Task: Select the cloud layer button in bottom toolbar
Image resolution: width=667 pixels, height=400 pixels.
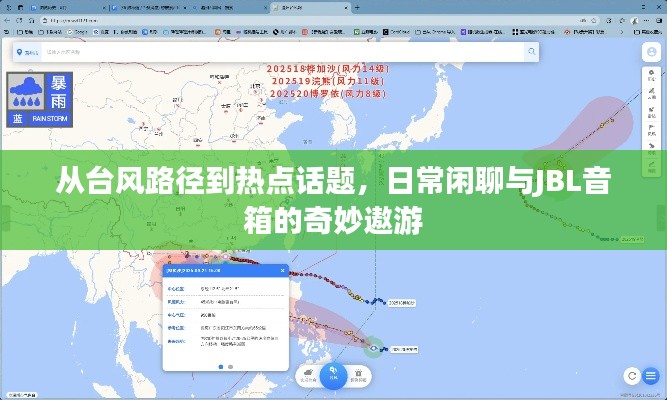Action: [307, 376]
